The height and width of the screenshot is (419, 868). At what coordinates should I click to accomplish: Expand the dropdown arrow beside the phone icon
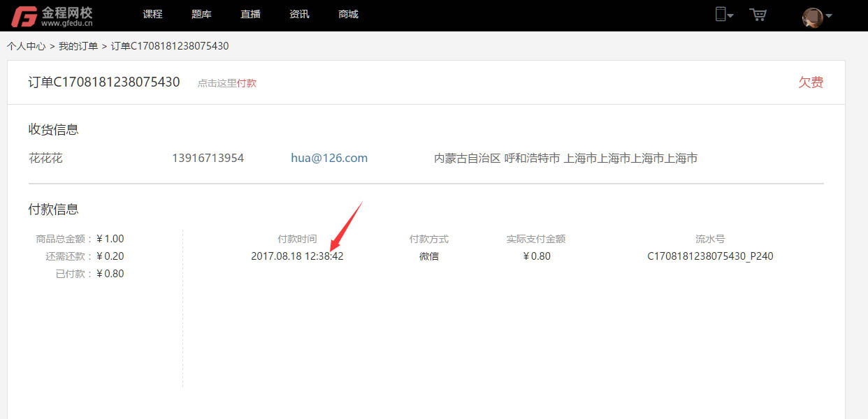pyautogui.click(x=730, y=16)
